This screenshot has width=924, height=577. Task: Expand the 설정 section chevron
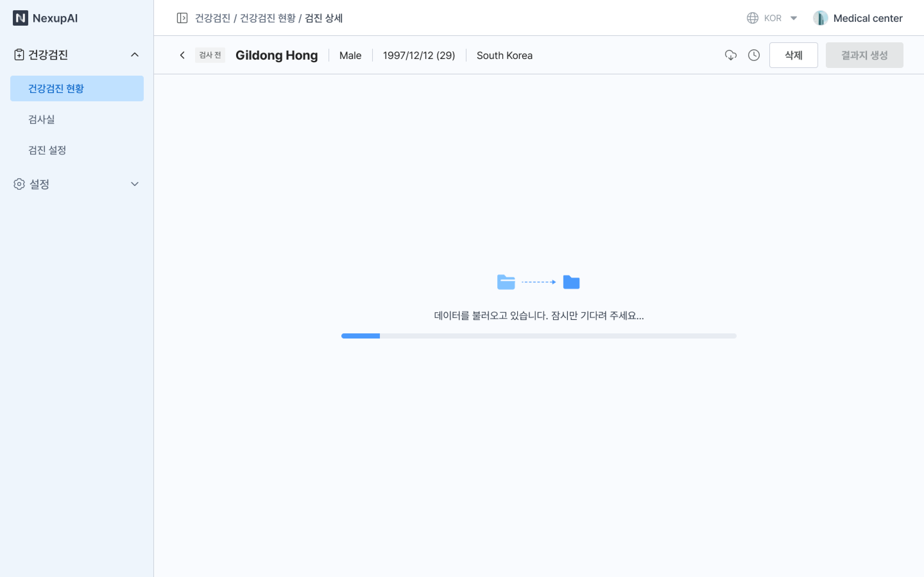[134, 184]
